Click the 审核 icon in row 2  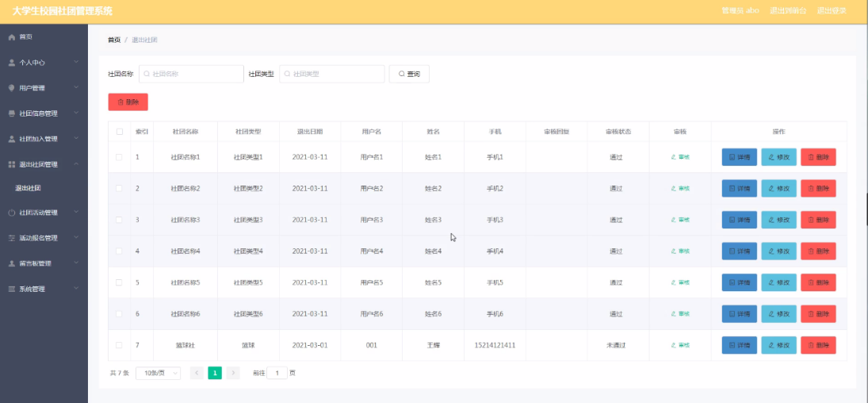pos(674,189)
